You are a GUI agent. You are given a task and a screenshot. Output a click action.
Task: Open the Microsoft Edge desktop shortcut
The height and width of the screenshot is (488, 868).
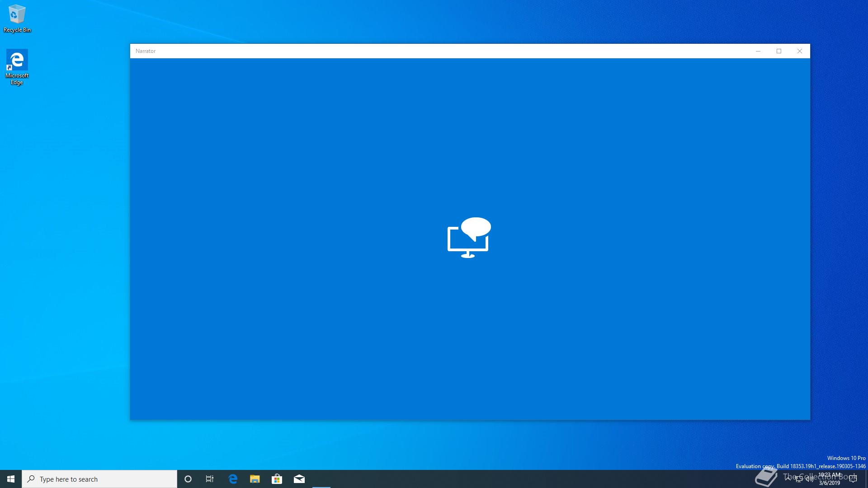tap(17, 66)
